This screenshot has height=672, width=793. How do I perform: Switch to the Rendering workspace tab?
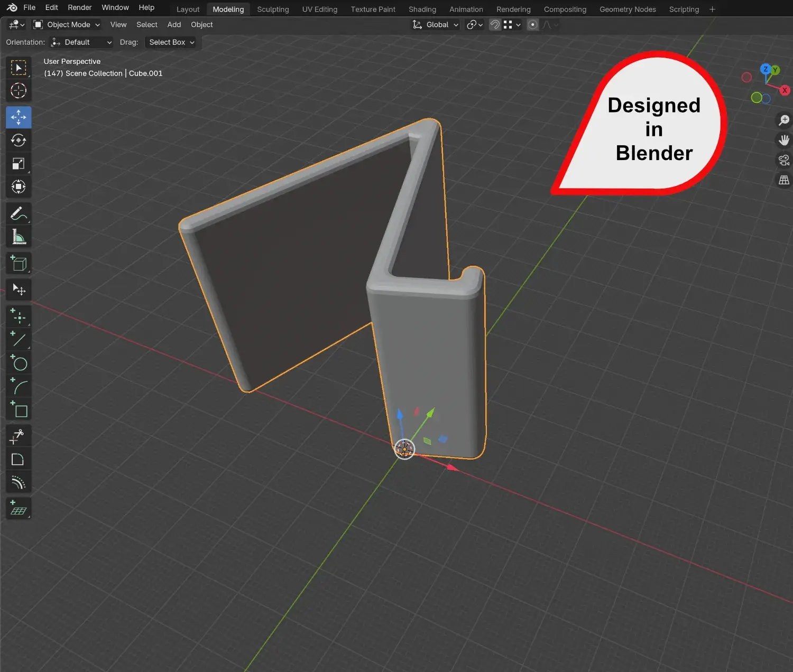(x=513, y=10)
